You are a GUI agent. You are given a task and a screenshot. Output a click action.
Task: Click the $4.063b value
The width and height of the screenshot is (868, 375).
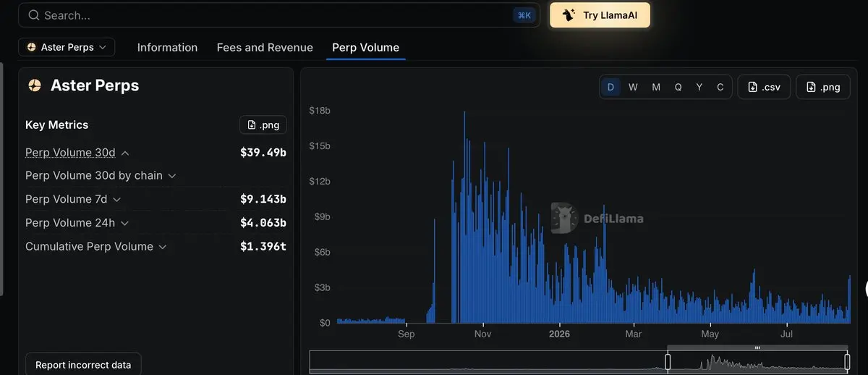pyautogui.click(x=263, y=223)
